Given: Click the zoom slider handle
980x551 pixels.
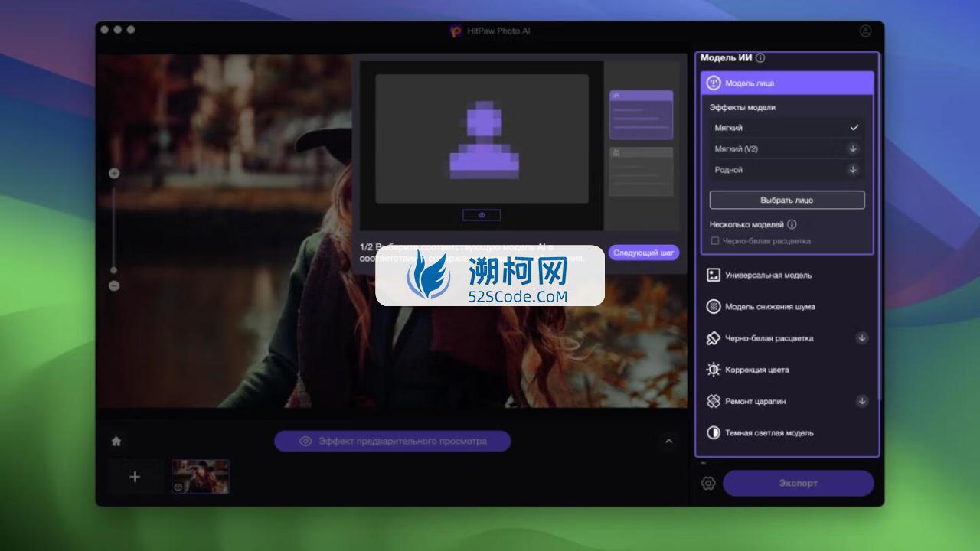Looking at the screenshot, I should (x=114, y=270).
